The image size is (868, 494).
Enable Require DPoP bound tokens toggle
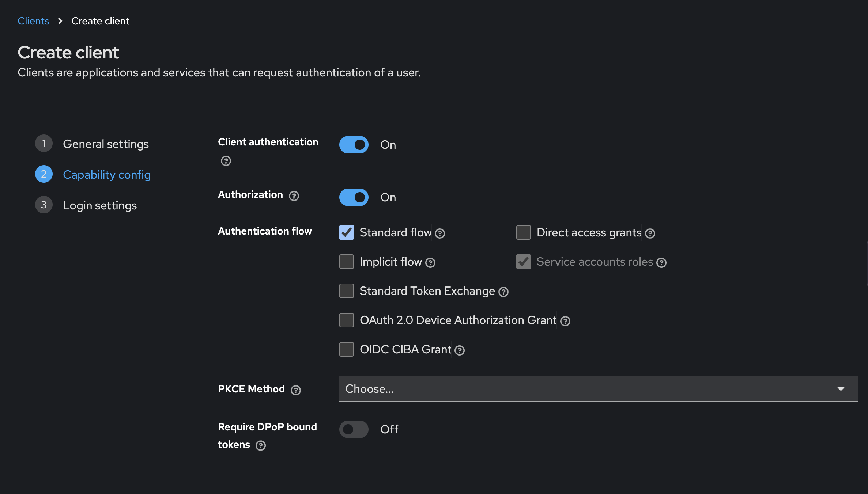(x=354, y=429)
